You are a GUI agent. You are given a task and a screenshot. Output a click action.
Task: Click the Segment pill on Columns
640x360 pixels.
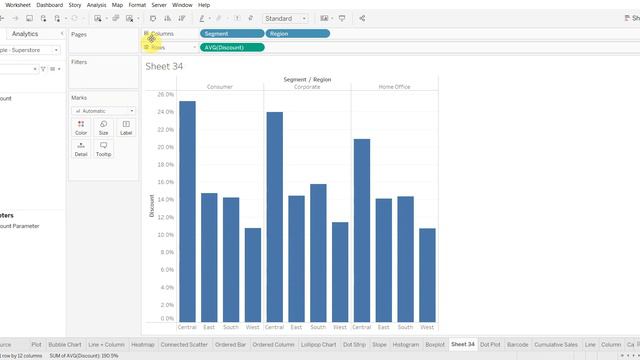pyautogui.click(x=232, y=33)
